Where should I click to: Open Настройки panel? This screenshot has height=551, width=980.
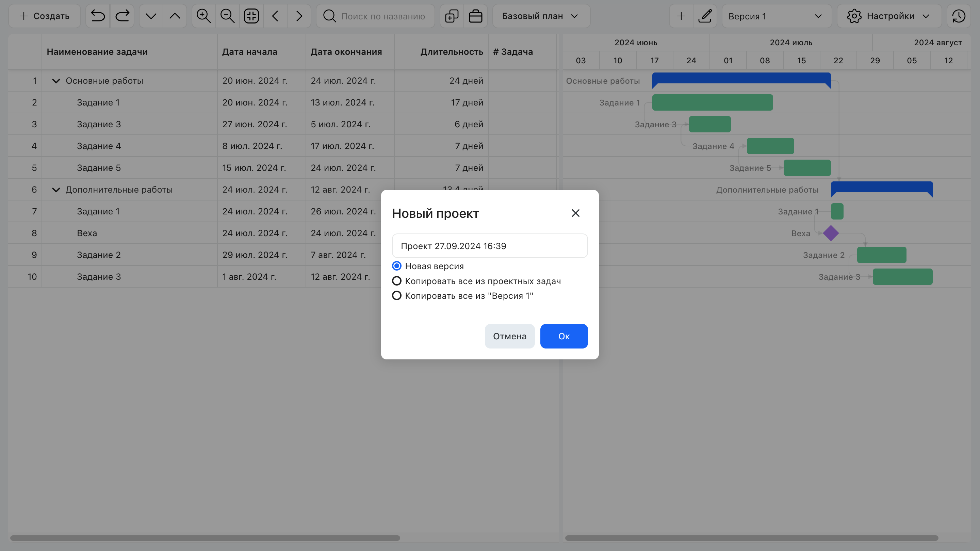pyautogui.click(x=889, y=16)
